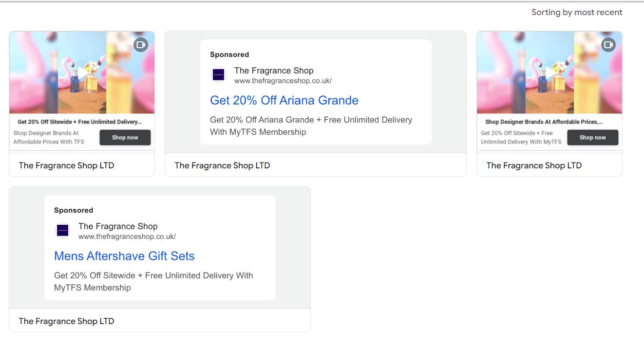Click the 'Get 20% Off Sitewide + Free Unlimited Delivery...' video headline
Viewport: 644px width, 344px height.
coord(80,122)
